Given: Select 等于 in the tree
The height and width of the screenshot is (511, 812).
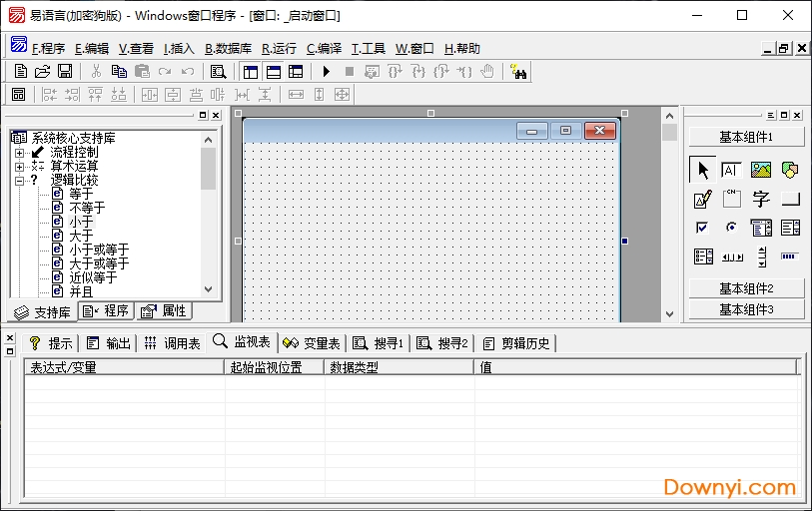Looking at the screenshot, I should click(x=81, y=195).
